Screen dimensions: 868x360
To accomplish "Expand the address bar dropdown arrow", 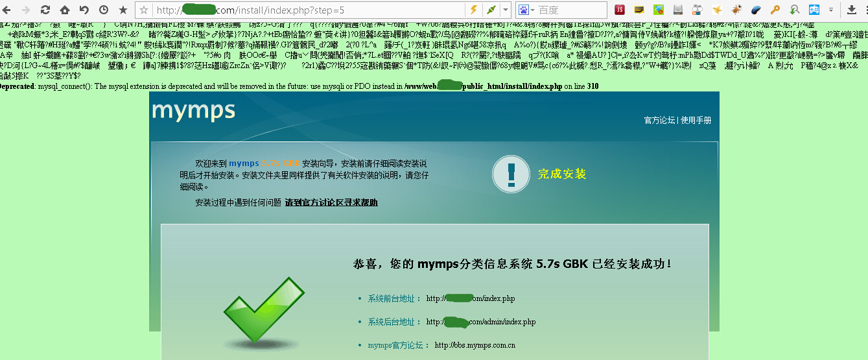I will click(506, 10).
